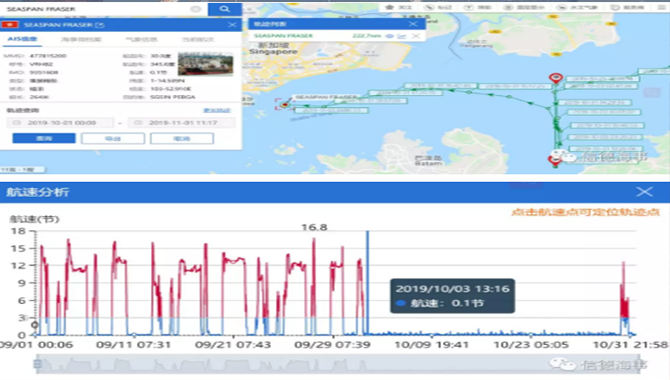
Task: Close the speed analysis chart panel
Action: pos(644,191)
